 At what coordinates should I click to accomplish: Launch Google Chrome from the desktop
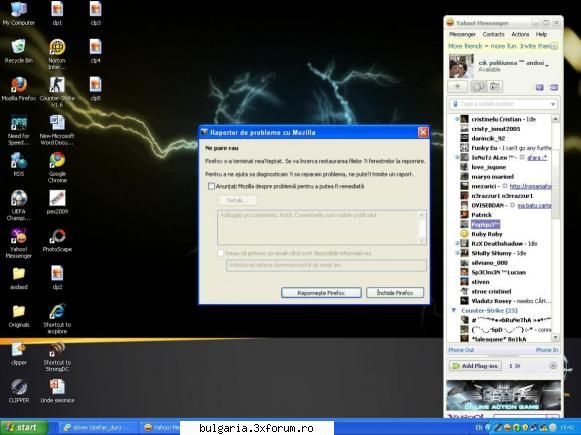[x=57, y=168]
